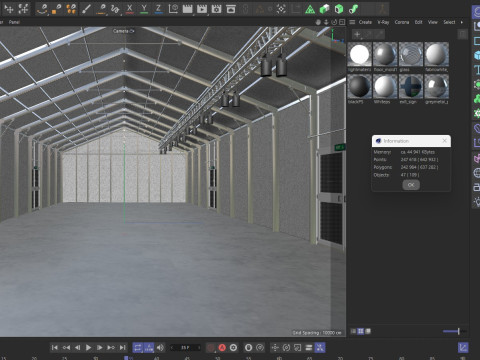Toggle loop playback mode
Viewport: 480px width, 360px height.
[138, 348]
